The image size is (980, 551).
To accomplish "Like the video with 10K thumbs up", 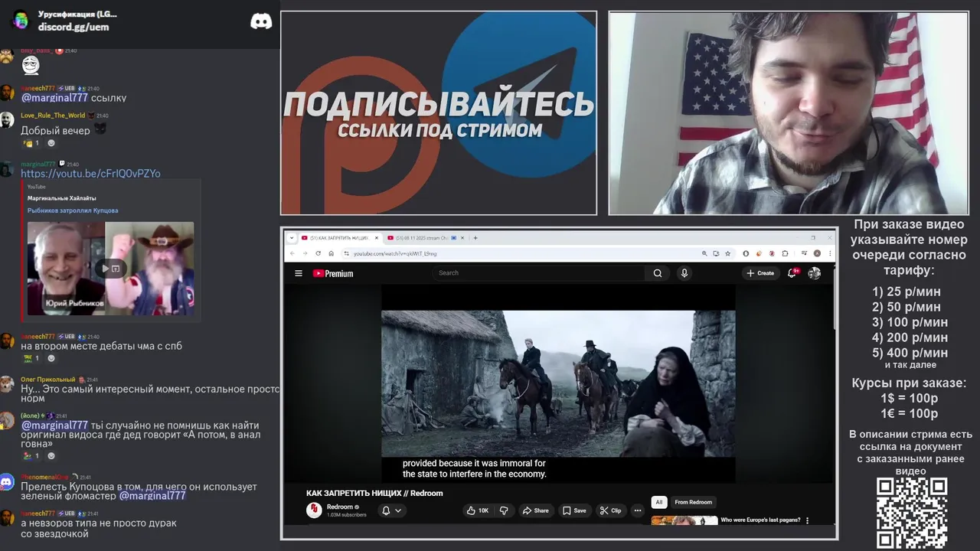I will tap(478, 510).
